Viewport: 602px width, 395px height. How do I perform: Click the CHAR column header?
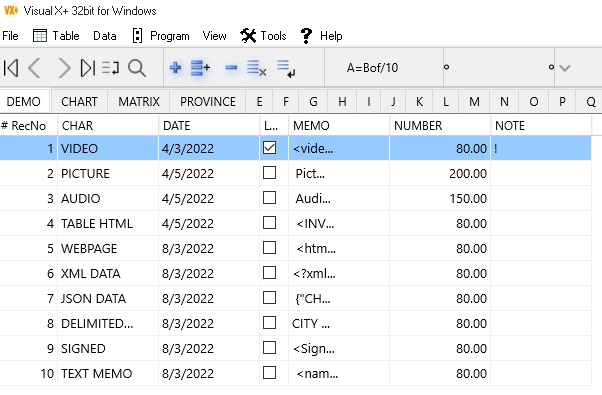point(108,126)
